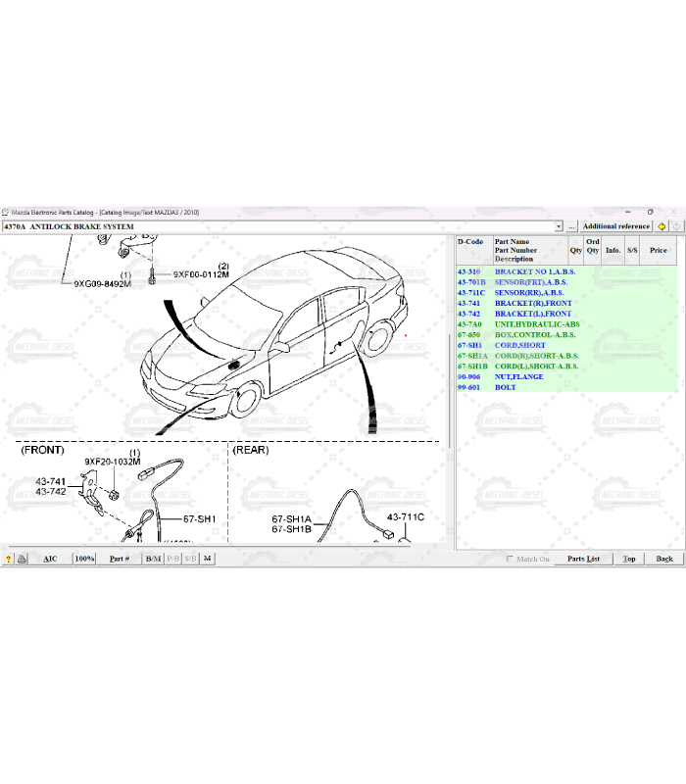Viewport: 686px width, 784px height.
Task: Toggle the Match On checkbox
Action: point(510,559)
